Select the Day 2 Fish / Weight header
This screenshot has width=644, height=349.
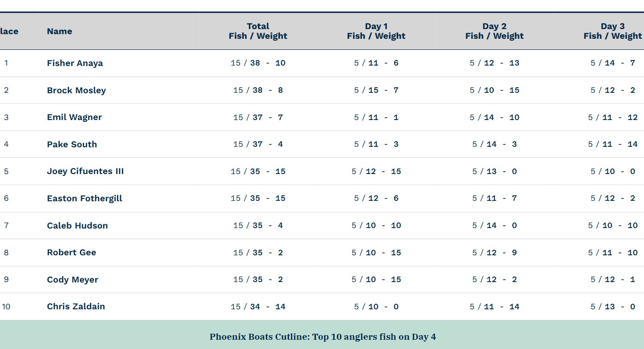(494, 31)
